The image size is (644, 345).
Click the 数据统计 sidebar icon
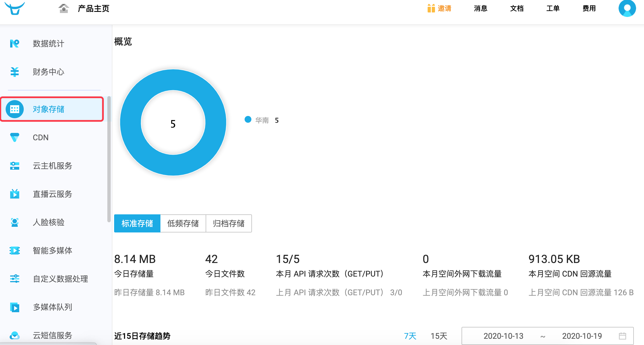pyautogui.click(x=14, y=44)
